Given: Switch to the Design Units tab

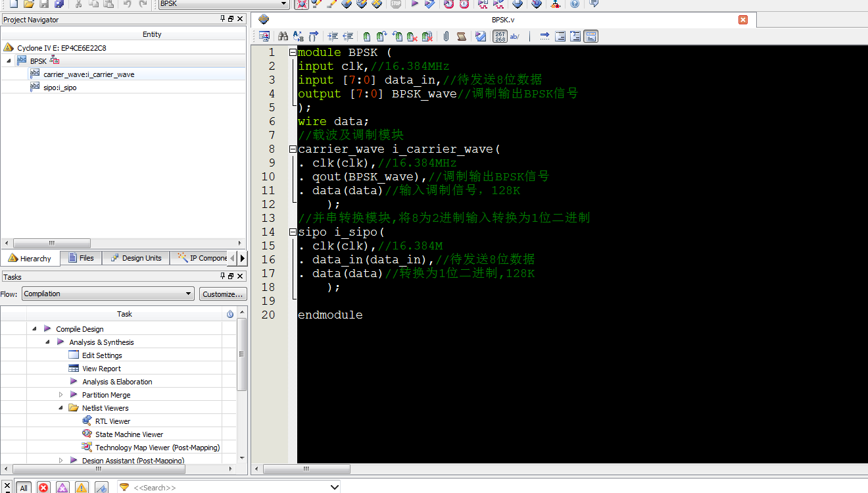Looking at the screenshot, I should pyautogui.click(x=135, y=259).
